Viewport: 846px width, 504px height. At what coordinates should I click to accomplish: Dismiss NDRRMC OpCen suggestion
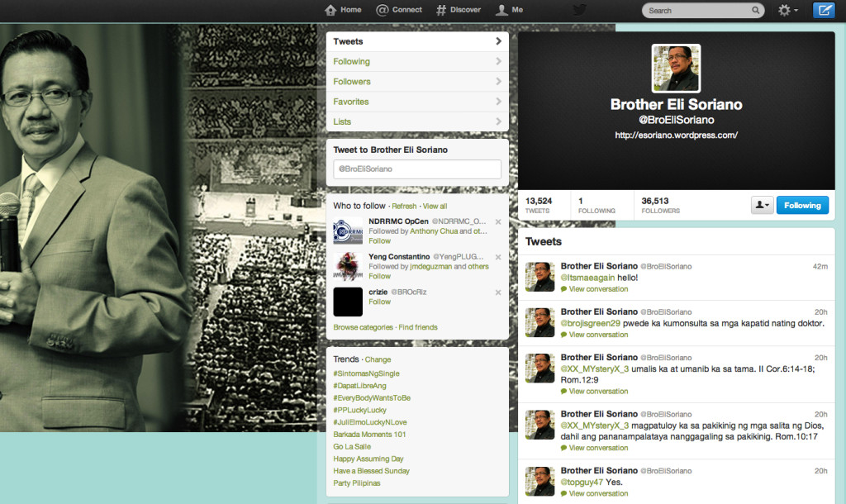pyautogui.click(x=498, y=221)
